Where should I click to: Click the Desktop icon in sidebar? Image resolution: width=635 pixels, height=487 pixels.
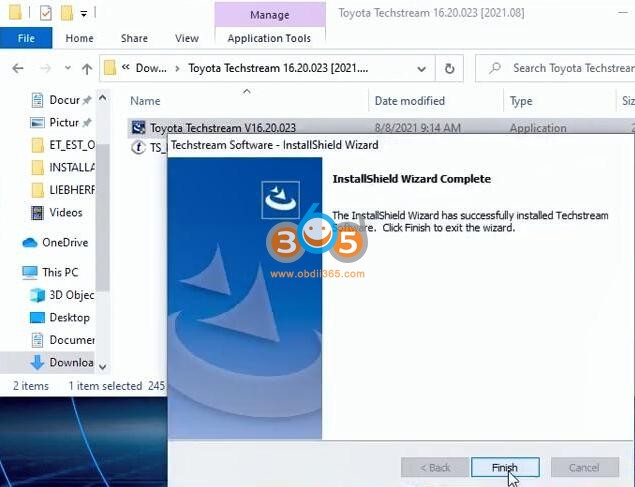click(37, 317)
